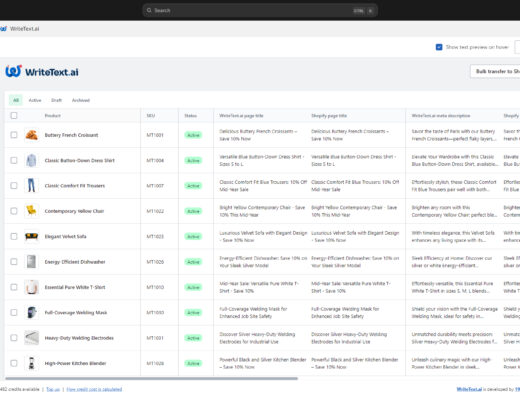Click the welding mask thumbnail
This screenshot has height=397, width=520.
[x=31, y=312]
